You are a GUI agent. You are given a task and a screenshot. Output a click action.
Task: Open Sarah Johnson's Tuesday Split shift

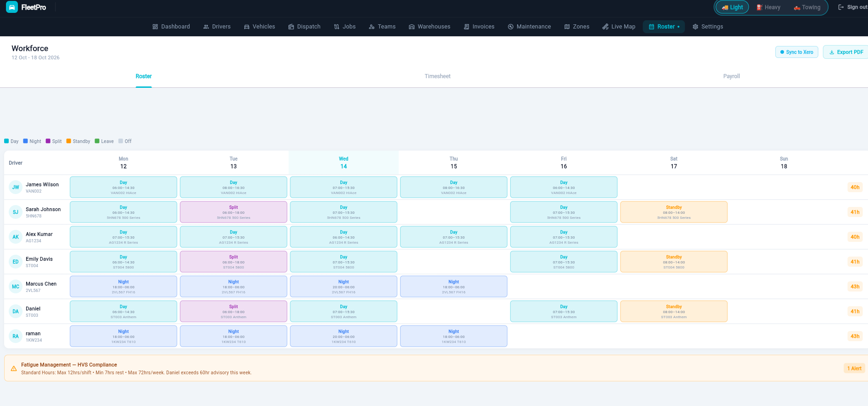233,212
